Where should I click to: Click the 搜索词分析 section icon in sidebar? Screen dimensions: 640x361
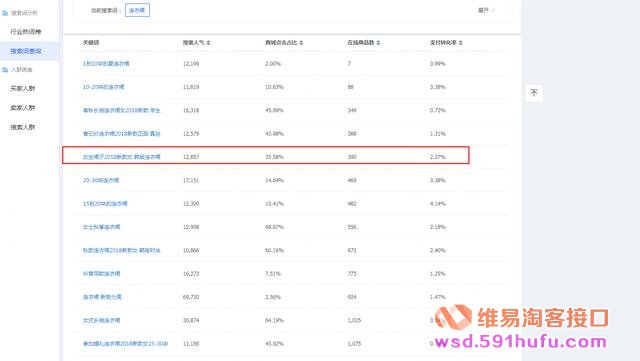point(5,13)
